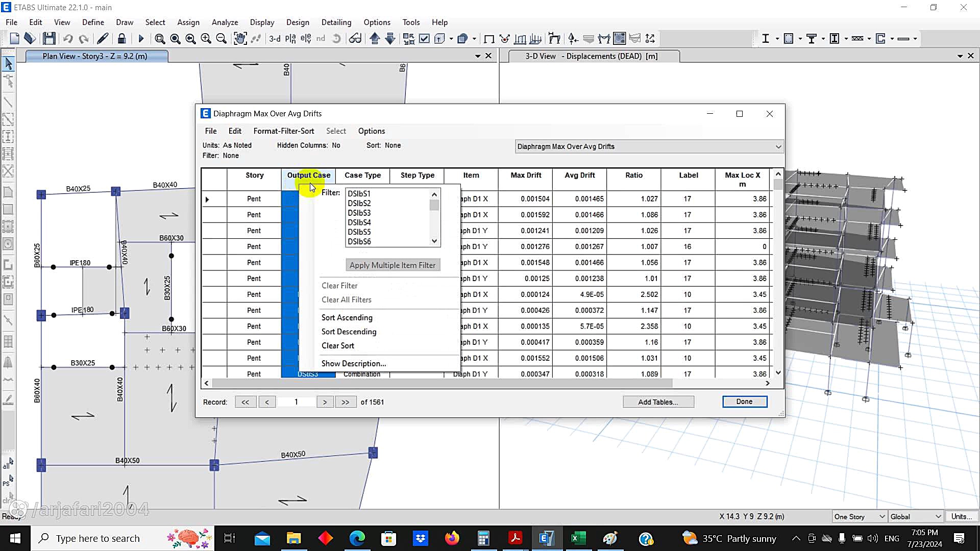980x551 pixels.
Task: Move down one story arrow icon
Action: 390,39
